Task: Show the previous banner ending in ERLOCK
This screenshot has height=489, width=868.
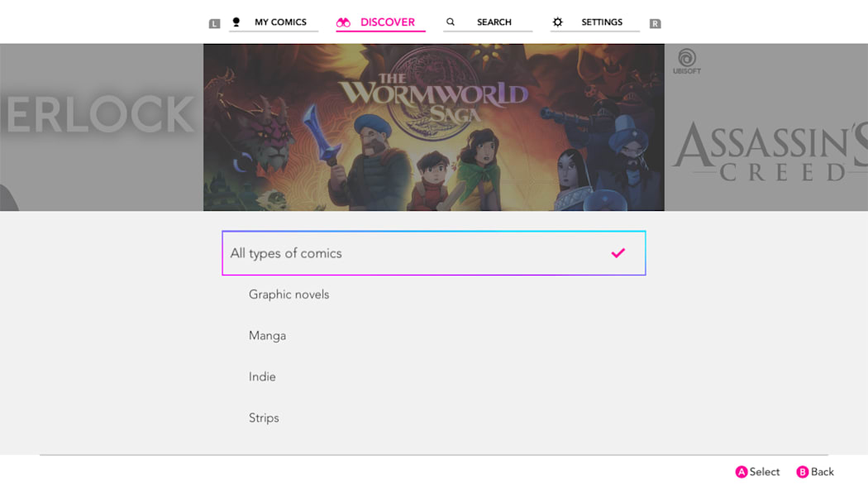Action: (102, 127)
